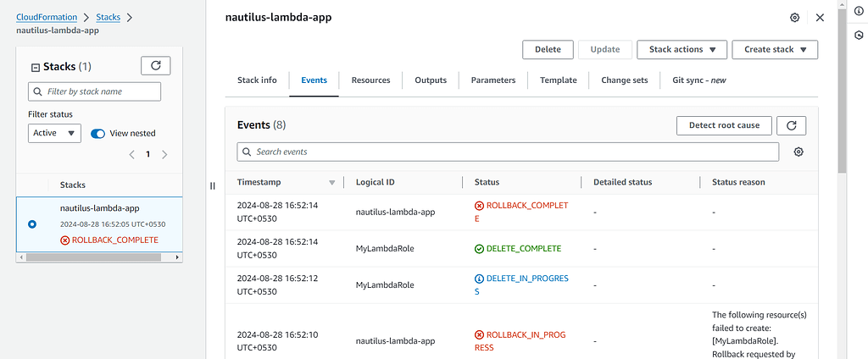Click the split panel resize handle
Image resolution: width=868 pixels, height=359 pixels.
[213, 186]
